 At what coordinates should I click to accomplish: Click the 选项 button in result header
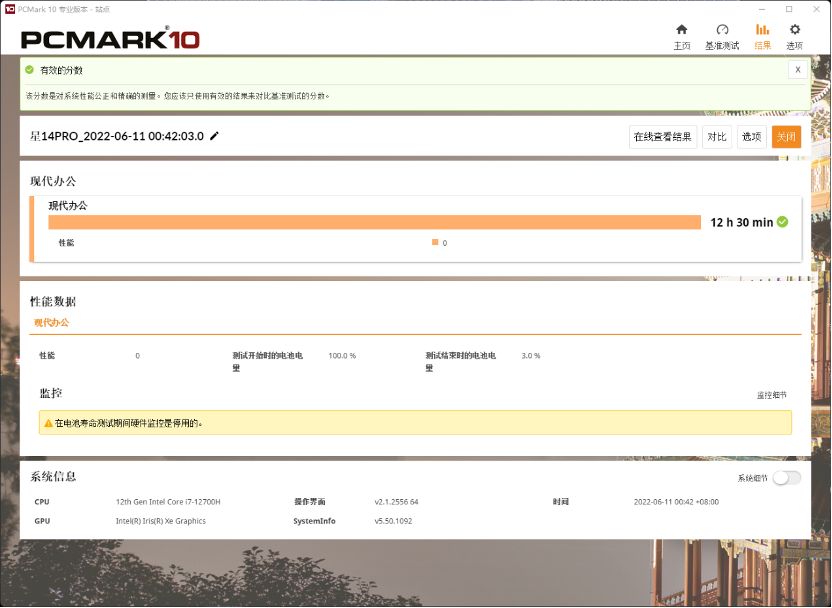751,137
